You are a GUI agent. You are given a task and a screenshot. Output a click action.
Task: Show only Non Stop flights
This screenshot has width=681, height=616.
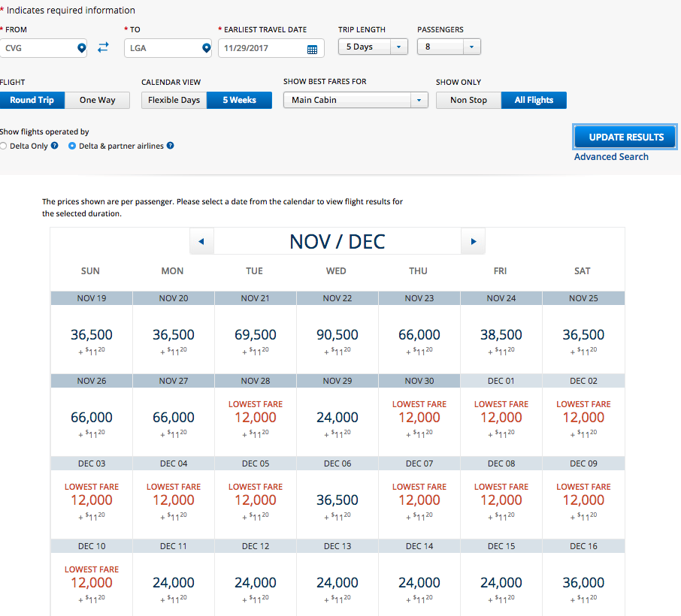468,100
